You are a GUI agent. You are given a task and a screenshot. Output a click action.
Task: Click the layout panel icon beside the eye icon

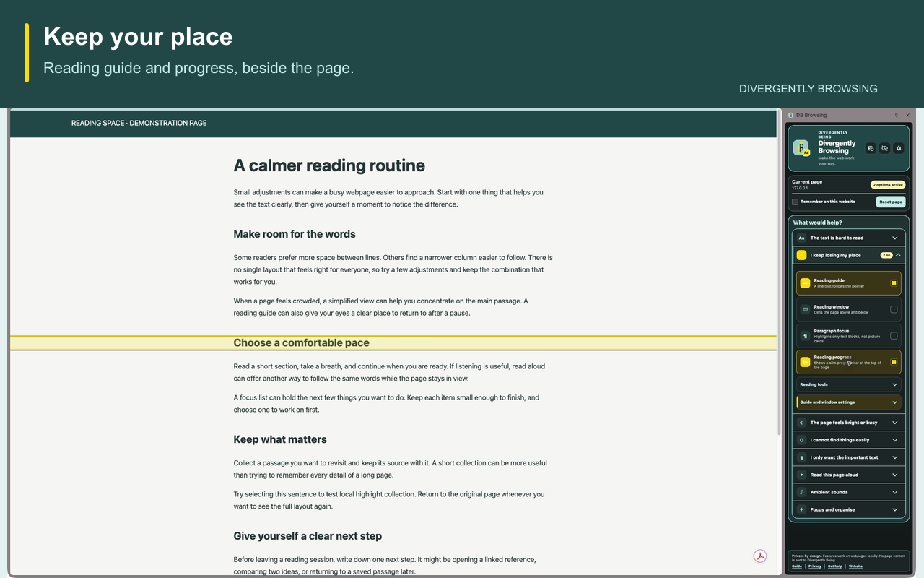(x=871, y=148)
